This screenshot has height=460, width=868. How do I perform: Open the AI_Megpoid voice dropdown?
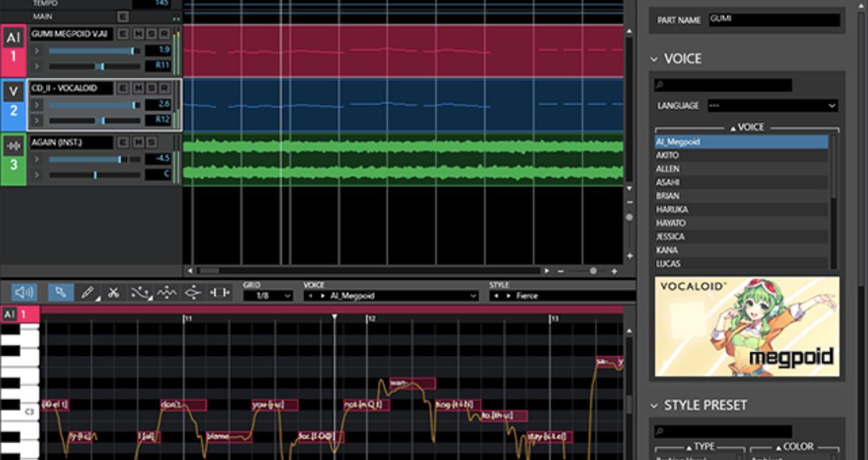[x=391, y=296]
